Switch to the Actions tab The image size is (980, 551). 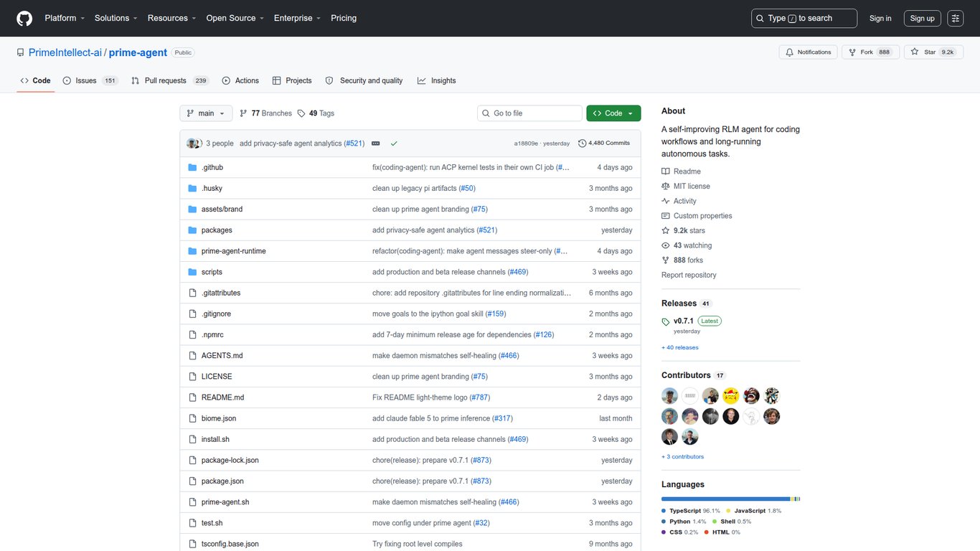coord(240,81)
